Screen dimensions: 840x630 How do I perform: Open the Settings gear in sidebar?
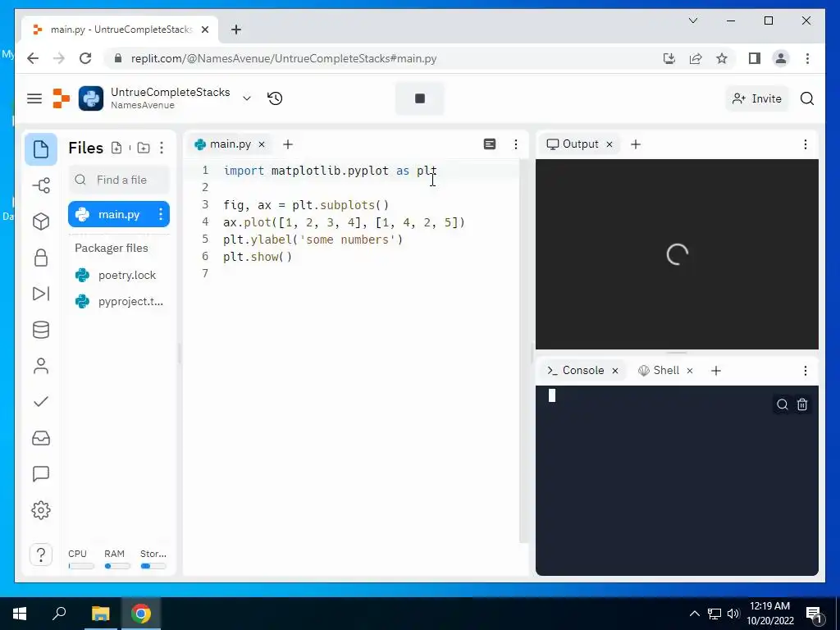click(x=41, y=510)
